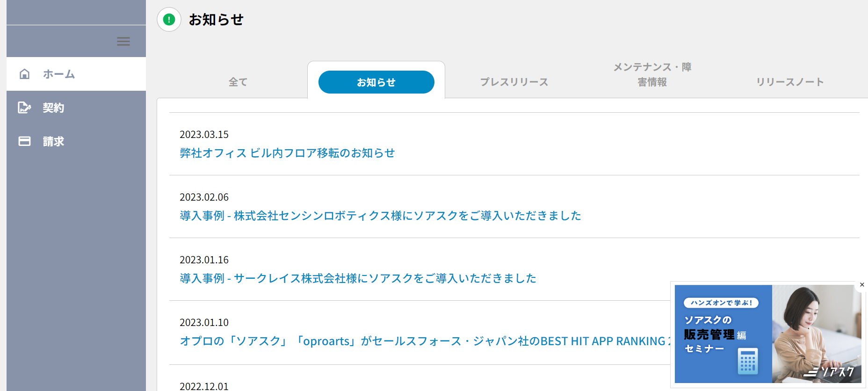Open the office floor relocation notice
The height and width of the screenshot is (391, 868).
pos(287,153)
